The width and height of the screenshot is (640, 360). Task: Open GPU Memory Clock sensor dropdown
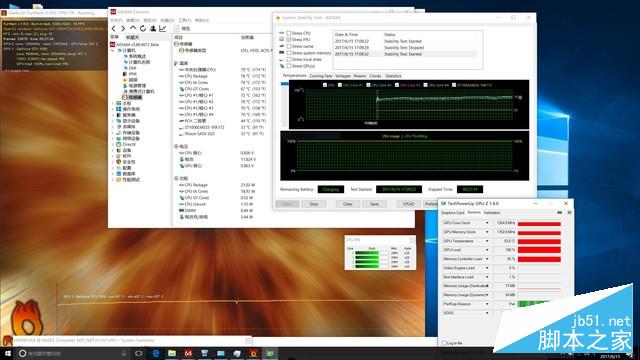click(487, 232)
